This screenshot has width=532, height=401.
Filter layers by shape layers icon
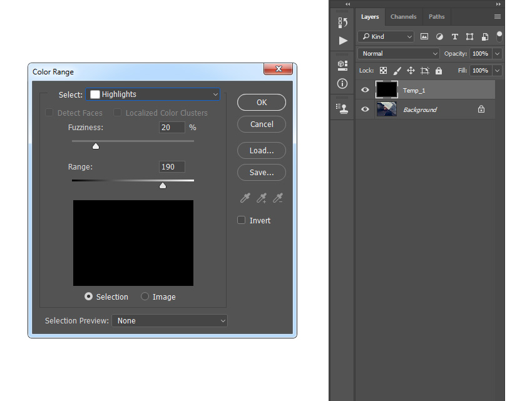point(469,37)
